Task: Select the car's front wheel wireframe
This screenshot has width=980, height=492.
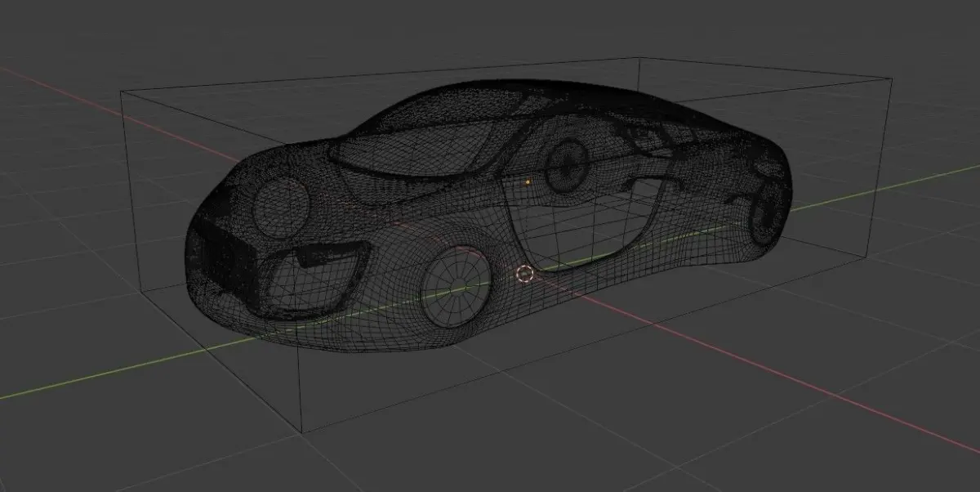Action: 457,288
